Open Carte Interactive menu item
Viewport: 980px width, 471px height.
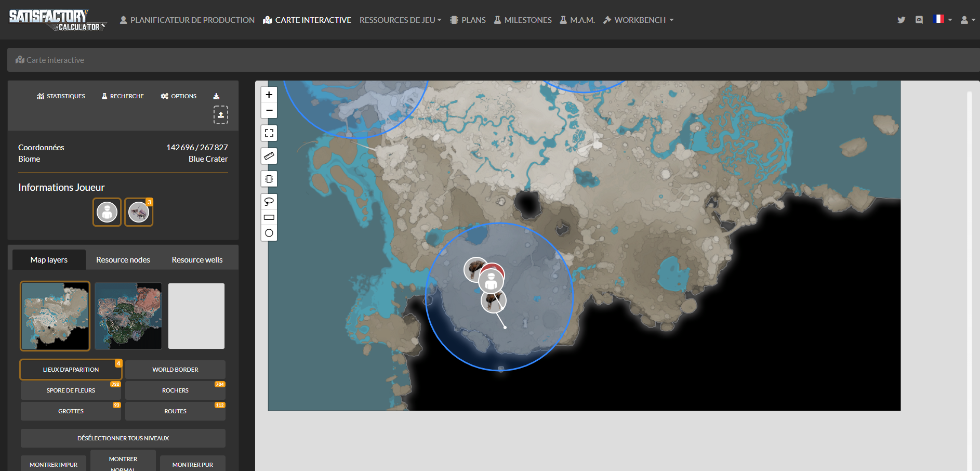307,20
